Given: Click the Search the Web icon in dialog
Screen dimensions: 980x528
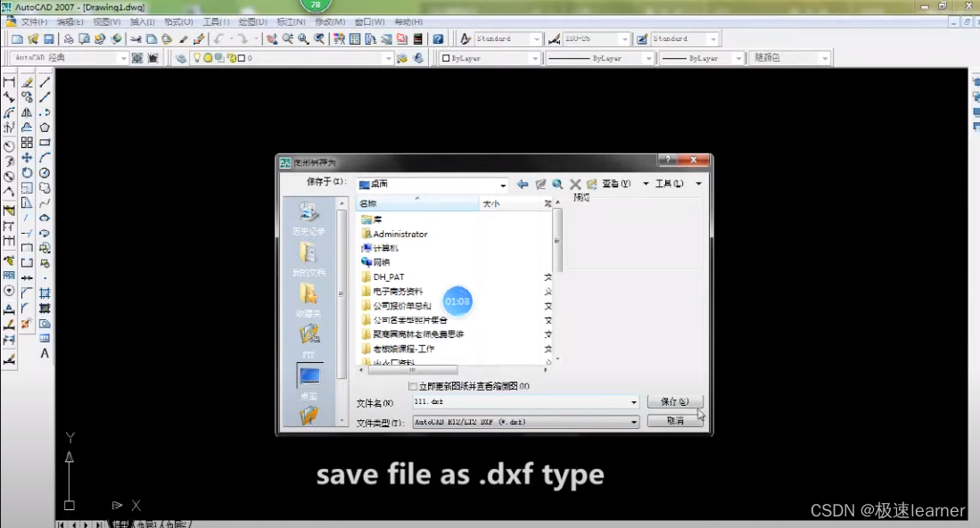Looking at the screenshot, I should click(557, 185).
